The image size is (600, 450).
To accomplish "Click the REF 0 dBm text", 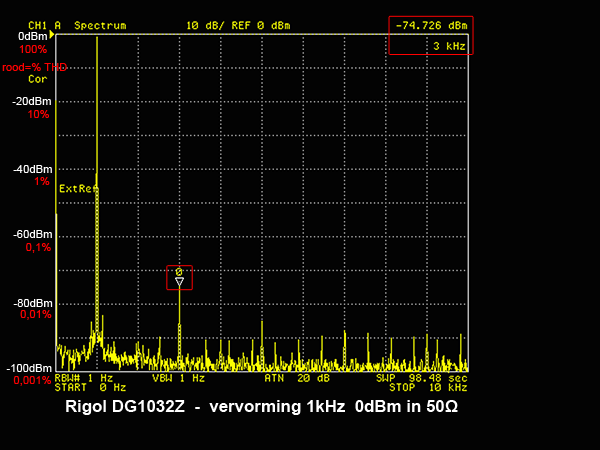I will pyautogui.click(x=261, y=26).
